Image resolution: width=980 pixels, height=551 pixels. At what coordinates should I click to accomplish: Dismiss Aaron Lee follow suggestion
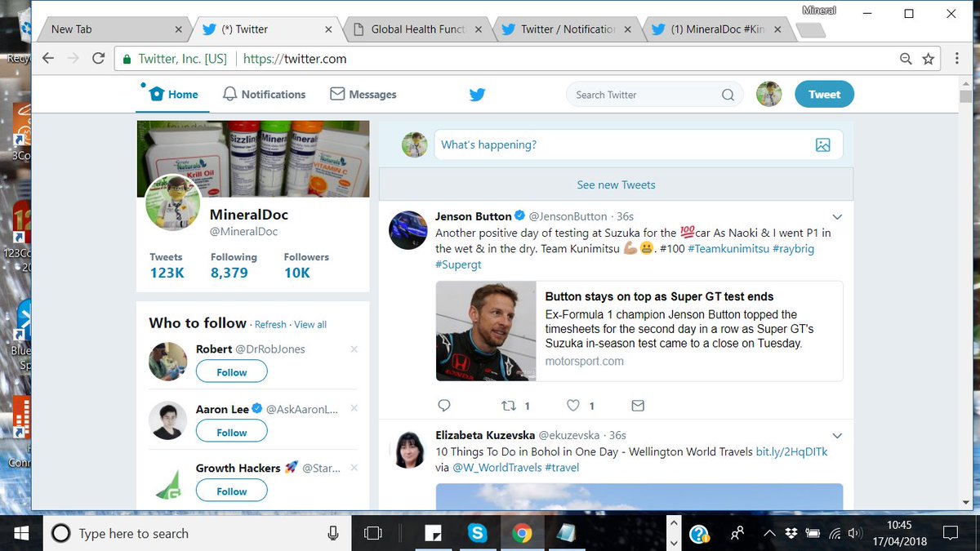point(354,408)
